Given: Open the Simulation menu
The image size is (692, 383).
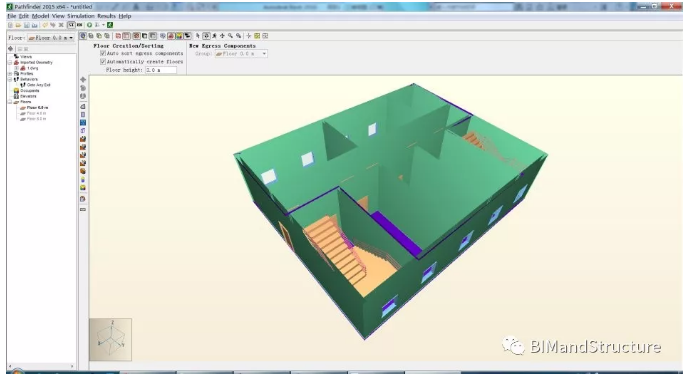Looking at the screenshot, I should pos(81,16).
